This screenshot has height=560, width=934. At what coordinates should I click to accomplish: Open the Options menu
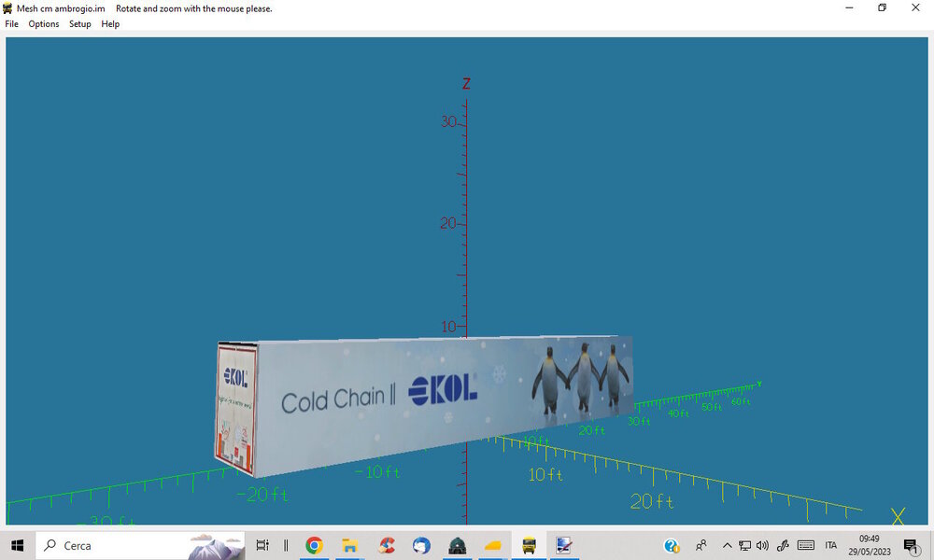[44, 24]
